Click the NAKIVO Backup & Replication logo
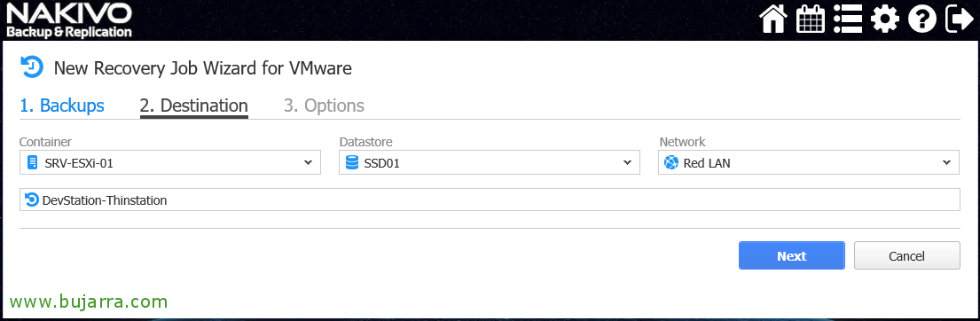The height and width of the screenshot is (321, 980). 69,20
